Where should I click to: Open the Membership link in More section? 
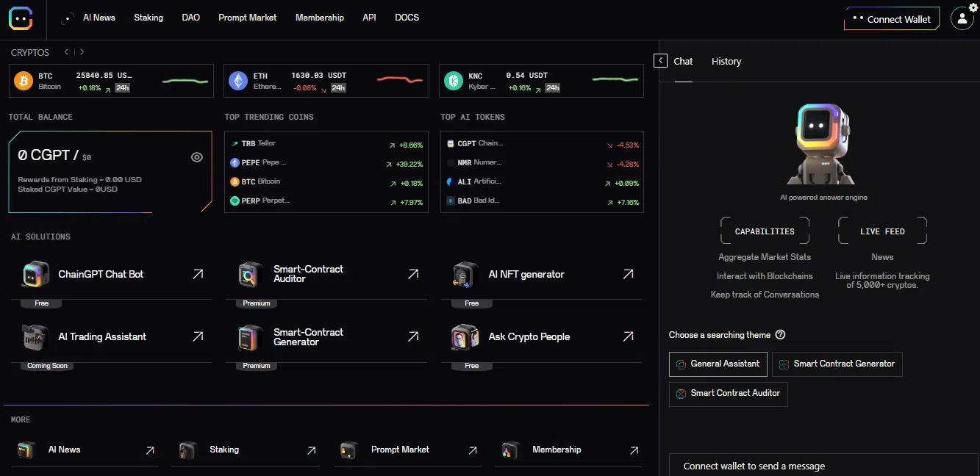[x=556, y=450]
